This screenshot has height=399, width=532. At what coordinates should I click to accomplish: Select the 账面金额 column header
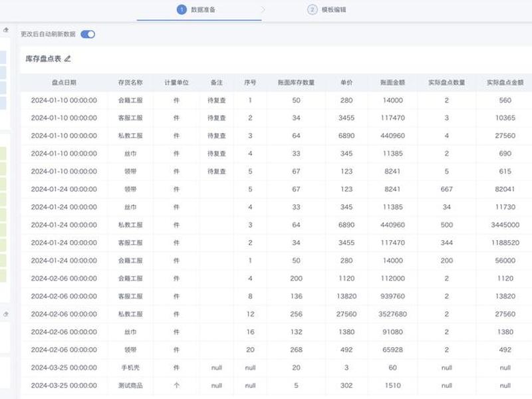point(392,82)
